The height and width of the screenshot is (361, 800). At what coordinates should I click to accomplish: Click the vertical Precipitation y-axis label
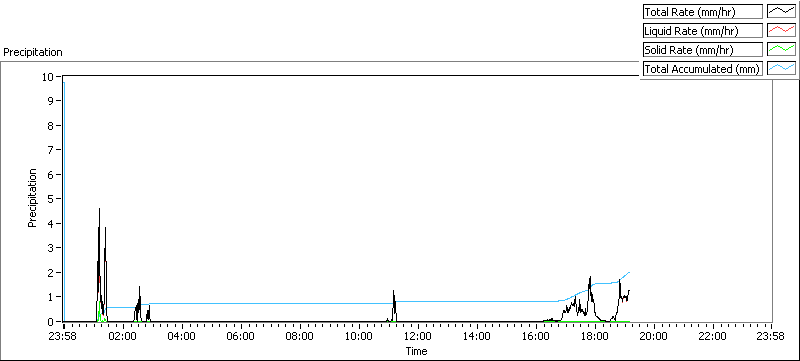[32, 198]
